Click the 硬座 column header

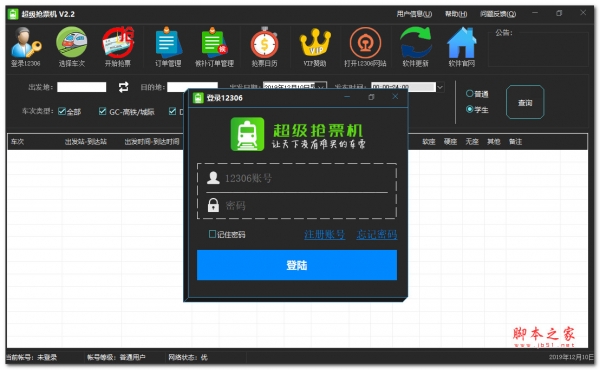tap(450, 142)
